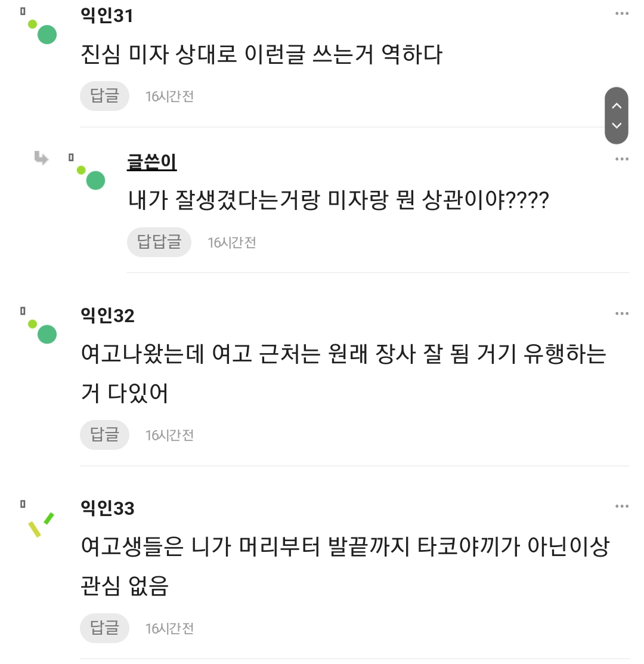Select username 익인32

(107, 316)
